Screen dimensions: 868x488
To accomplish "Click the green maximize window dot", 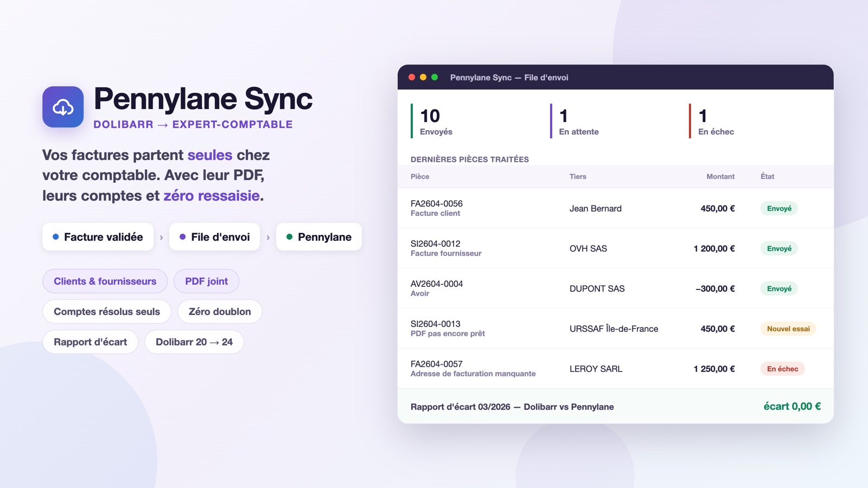I will tap(435, 78).
